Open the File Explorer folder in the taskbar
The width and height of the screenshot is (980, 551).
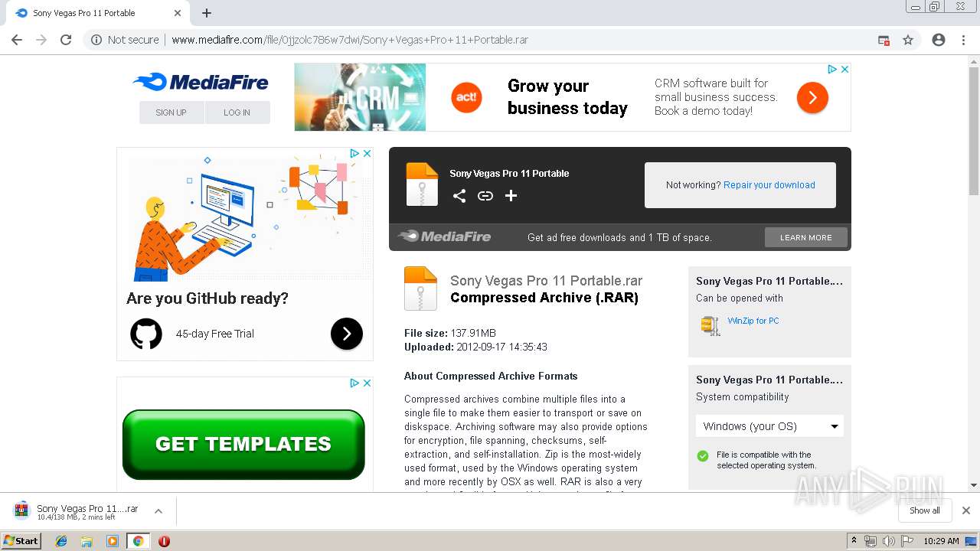point(87,541)
